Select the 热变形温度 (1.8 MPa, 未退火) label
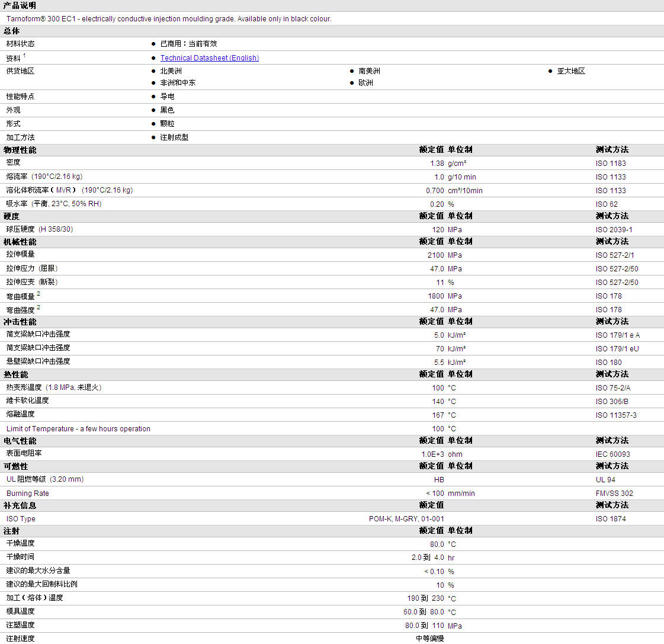 pos(54,387)
